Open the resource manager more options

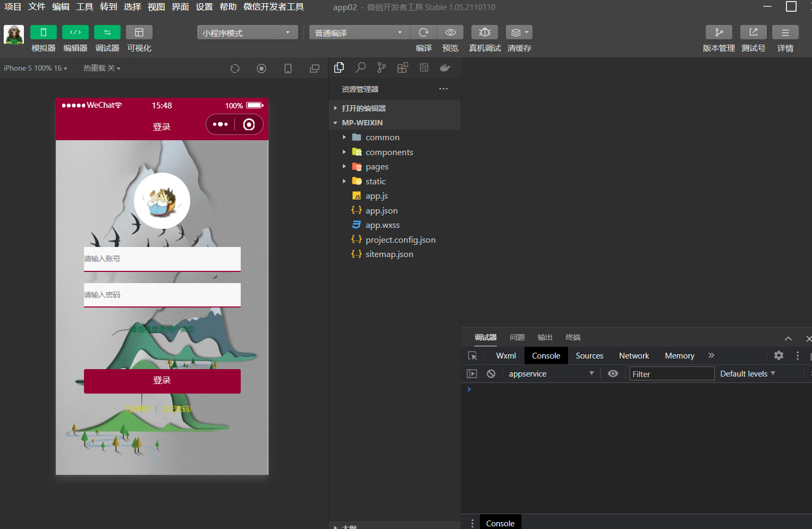tap(444, 89)
